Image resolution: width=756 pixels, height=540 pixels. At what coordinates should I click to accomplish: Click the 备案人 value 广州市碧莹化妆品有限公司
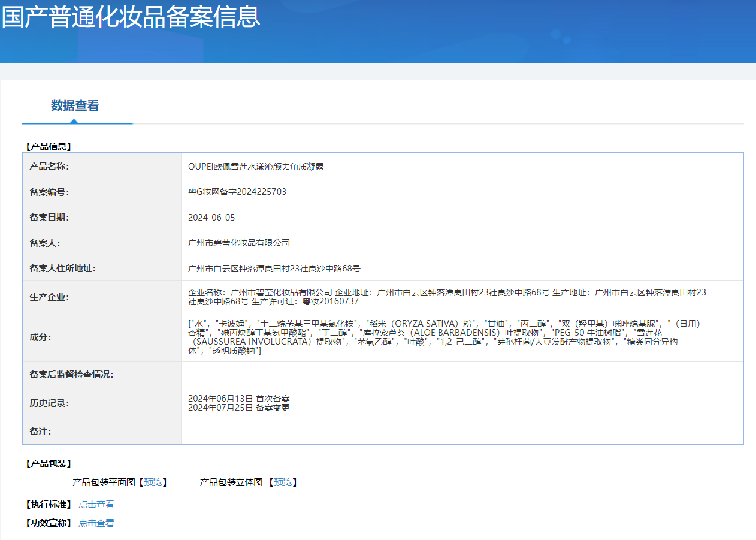point(239,243)
